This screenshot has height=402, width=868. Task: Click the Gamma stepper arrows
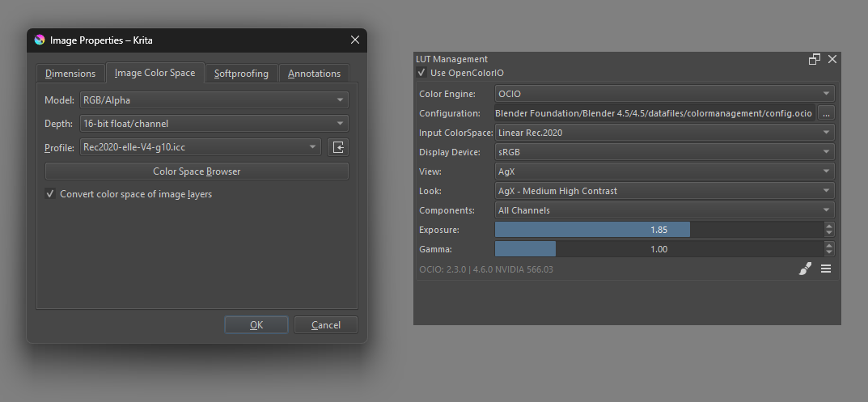[x=829, y=249]
